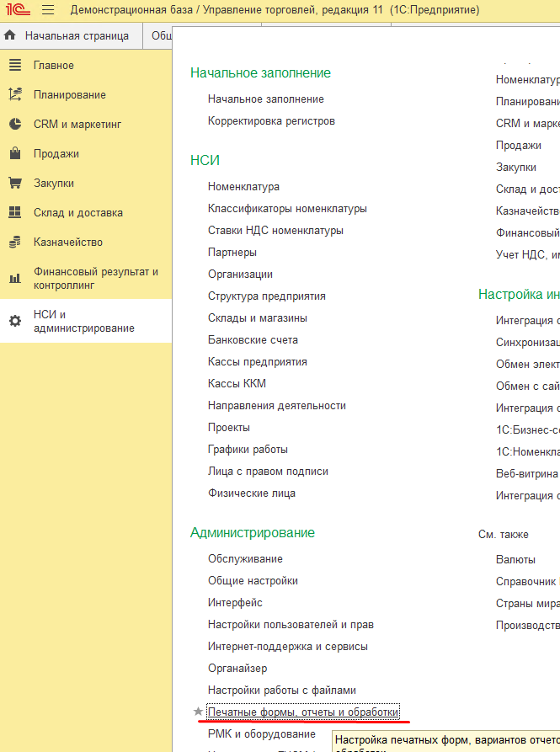Image resolution: width=560 pixels, height=752 pixels.
Task: Click the Начальное заполнение section heading
Action: 260,73
